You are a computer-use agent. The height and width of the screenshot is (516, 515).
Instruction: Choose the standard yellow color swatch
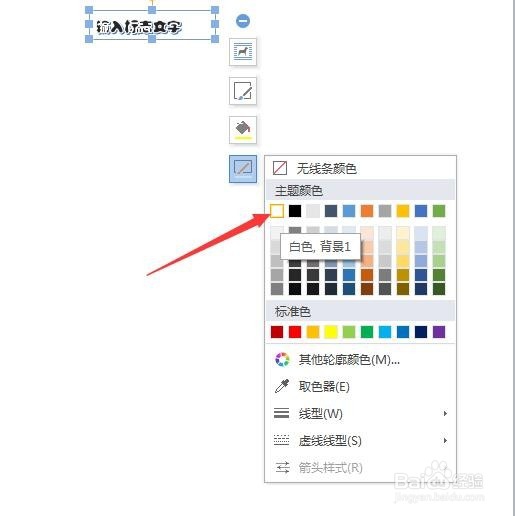click(x=331, y=332)
